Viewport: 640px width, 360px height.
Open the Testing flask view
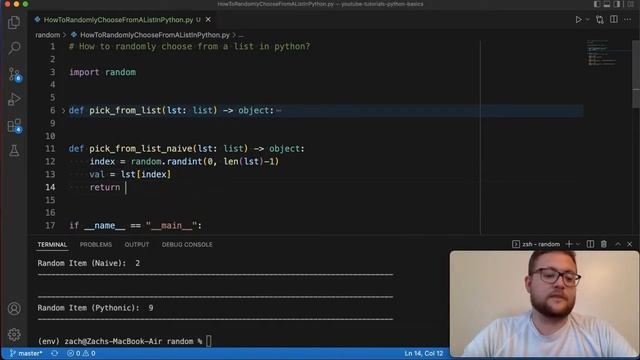click(x=14, y=151)
